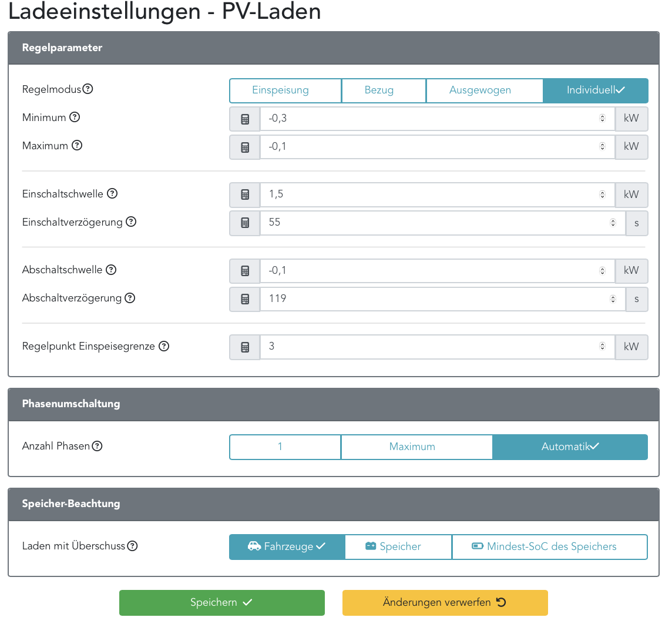Show help for Maximum setting
Image resolution: width=672 pixels, height=624 pixels.
(77, 145)
